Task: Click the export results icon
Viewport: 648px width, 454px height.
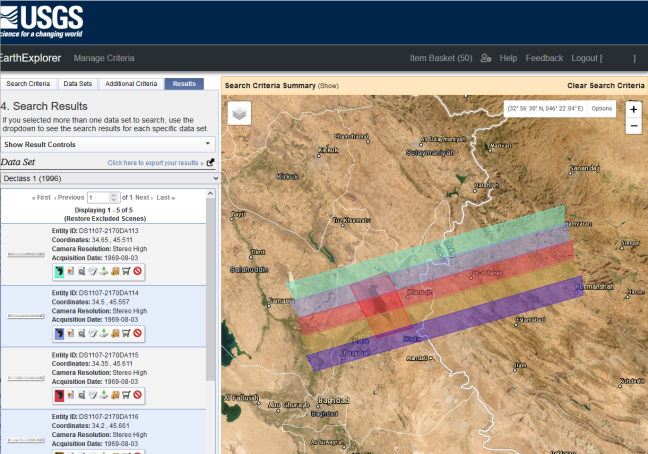Action: (x=210, y=162)
